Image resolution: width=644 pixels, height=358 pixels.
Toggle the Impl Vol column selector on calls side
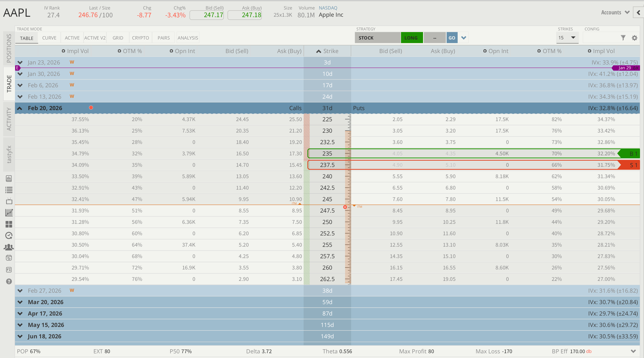pos(64,51)
